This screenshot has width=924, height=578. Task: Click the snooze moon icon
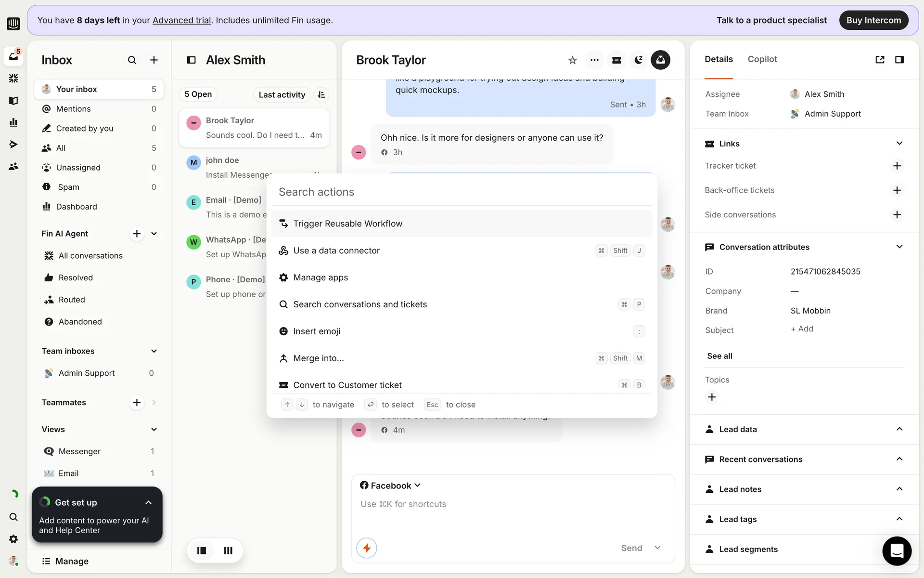click(638, 60)
